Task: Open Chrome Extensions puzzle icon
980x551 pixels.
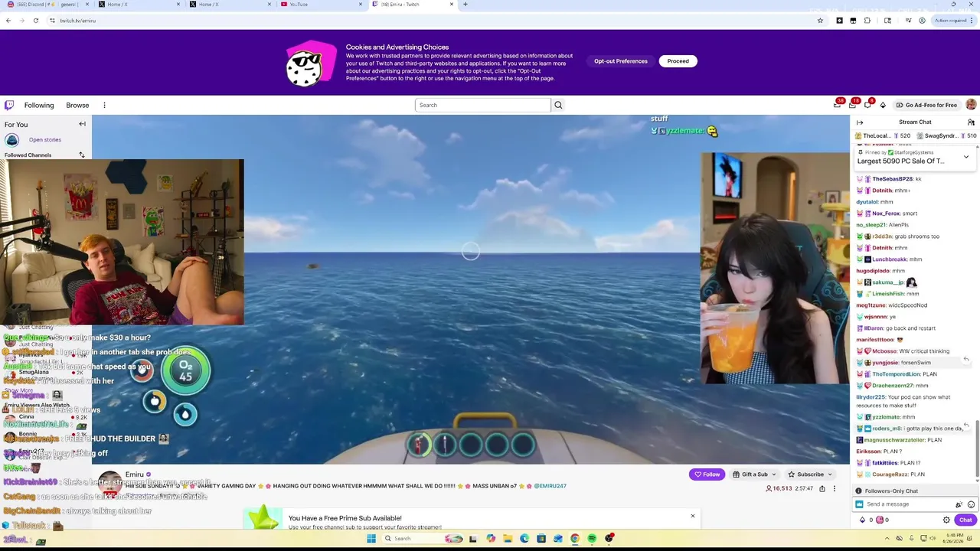Action: pyautogui.click(x=867, y=21)
